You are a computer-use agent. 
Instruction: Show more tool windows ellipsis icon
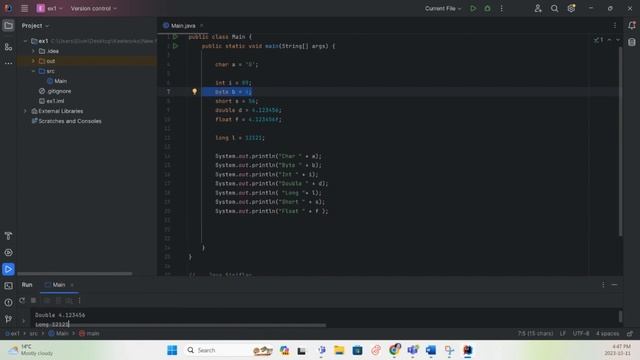[8, 63]
